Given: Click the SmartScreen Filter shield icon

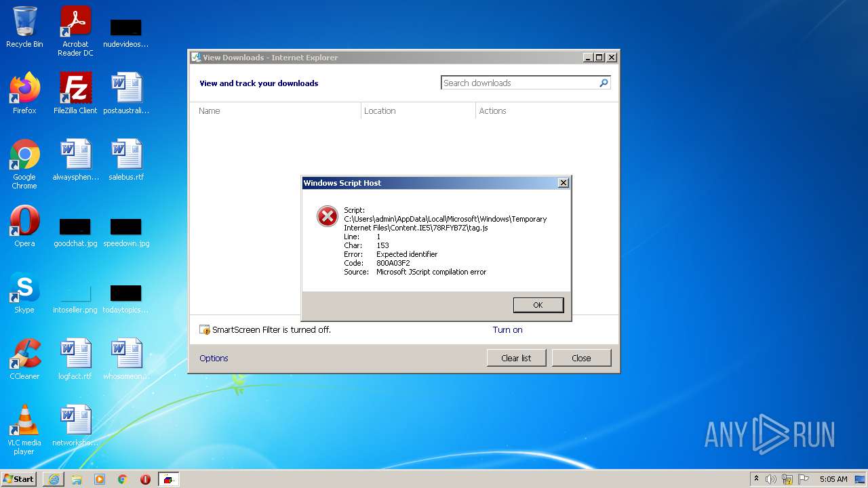Looking at the screenshot, I should click(x=205, y=330).
